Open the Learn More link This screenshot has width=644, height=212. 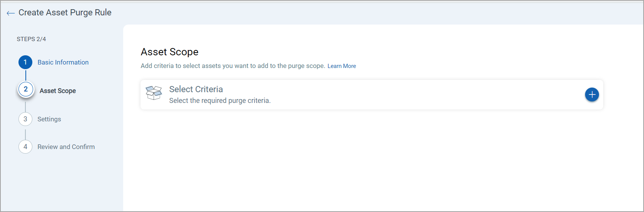pos(341,66)
